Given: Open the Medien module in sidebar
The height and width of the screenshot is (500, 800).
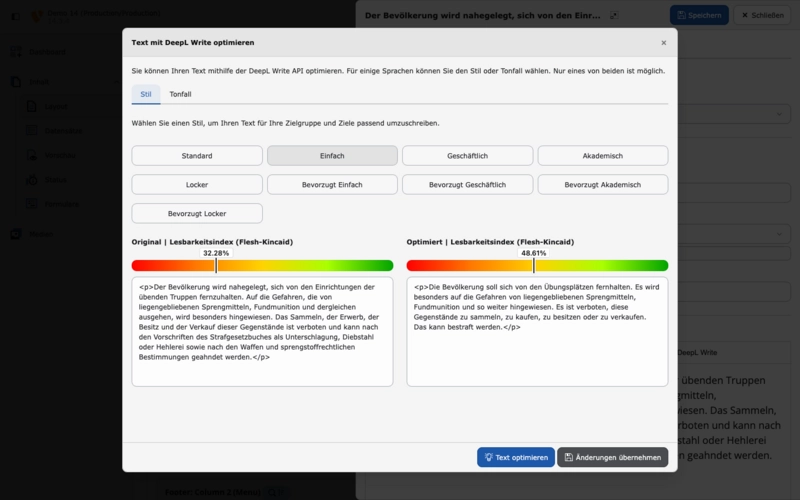Looking at the screenshot, I should [41, 234].
